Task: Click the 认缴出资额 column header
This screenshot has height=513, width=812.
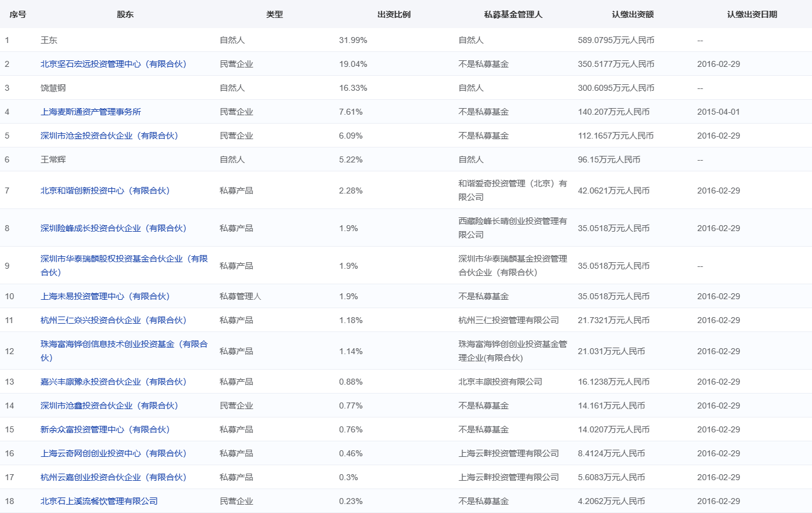Action: [633, 14]
